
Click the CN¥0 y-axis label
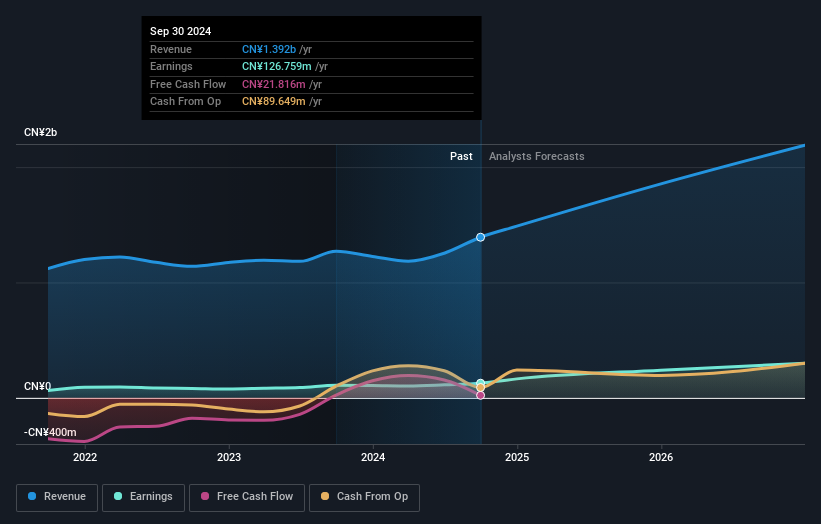pos(37,386)
